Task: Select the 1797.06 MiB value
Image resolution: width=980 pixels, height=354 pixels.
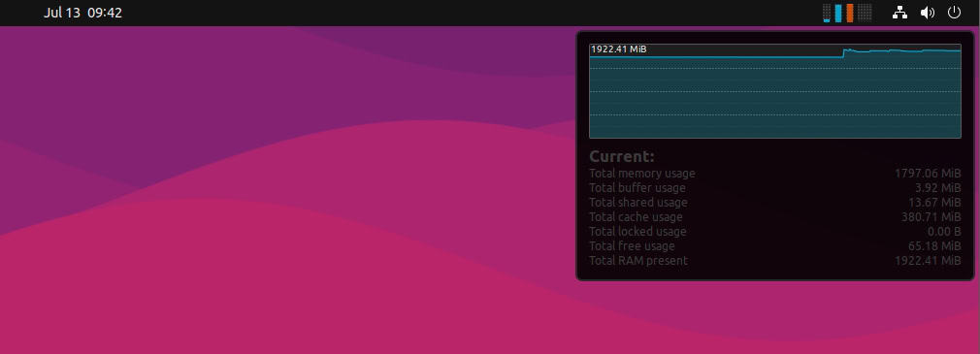Action: (928, 174)
